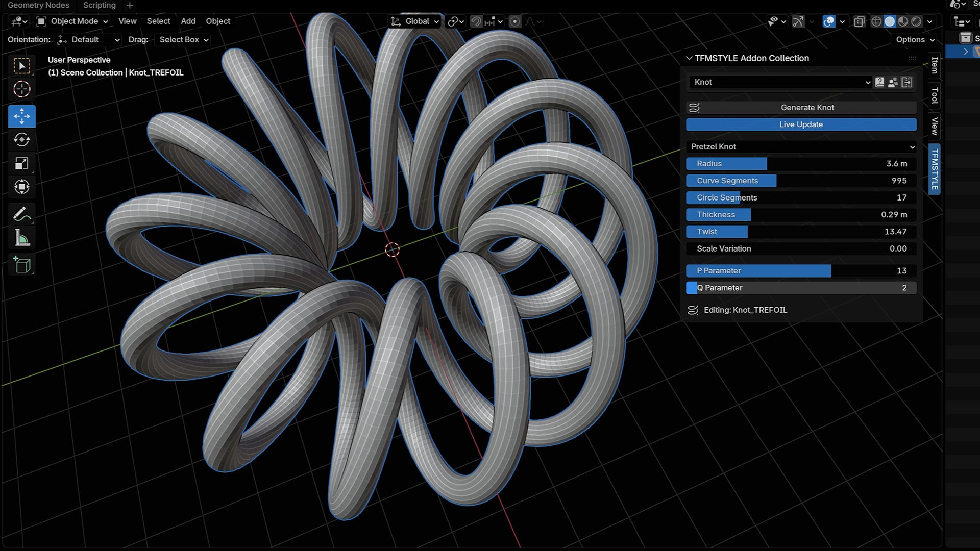Activate the 3D Cursor tool
The height and width of the screenshot is (551, 980).
coord(21,89)
